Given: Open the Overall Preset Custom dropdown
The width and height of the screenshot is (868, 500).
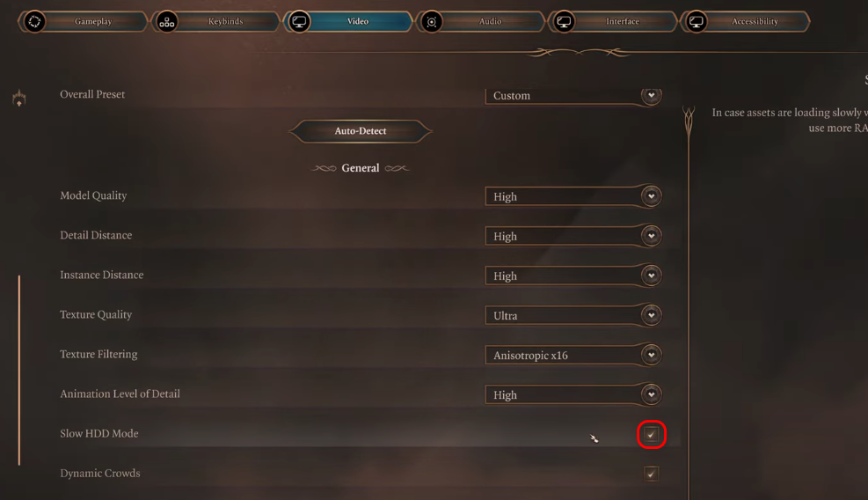Looking at the screenshot, I should point(573,96).
